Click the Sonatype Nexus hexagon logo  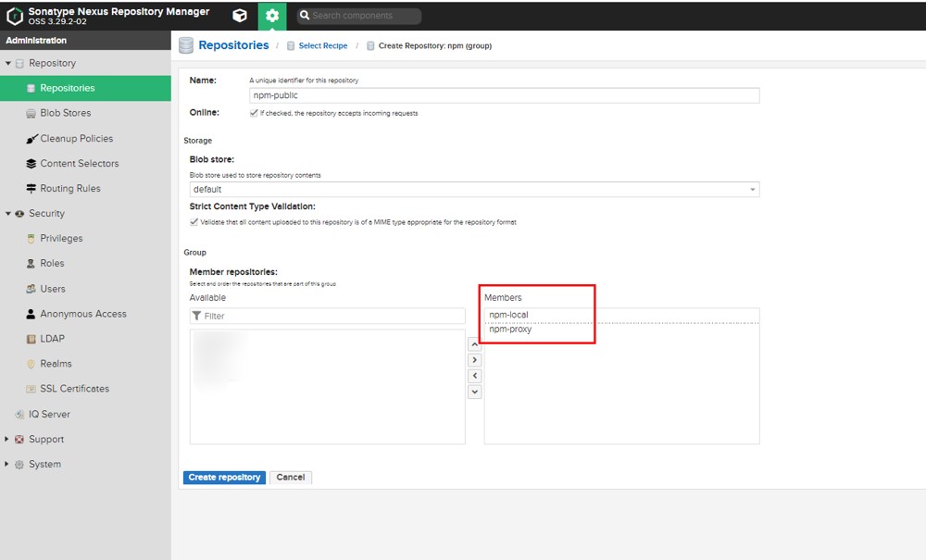[x=15, y=16]
